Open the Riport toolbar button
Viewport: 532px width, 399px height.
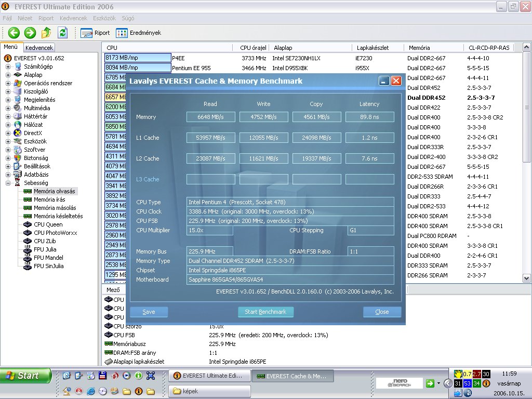click(96, 33)
